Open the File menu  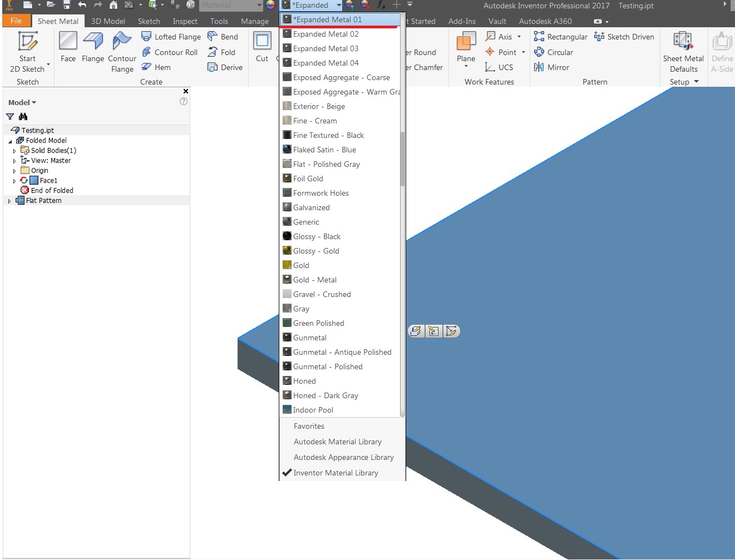(x=16, y=20)
